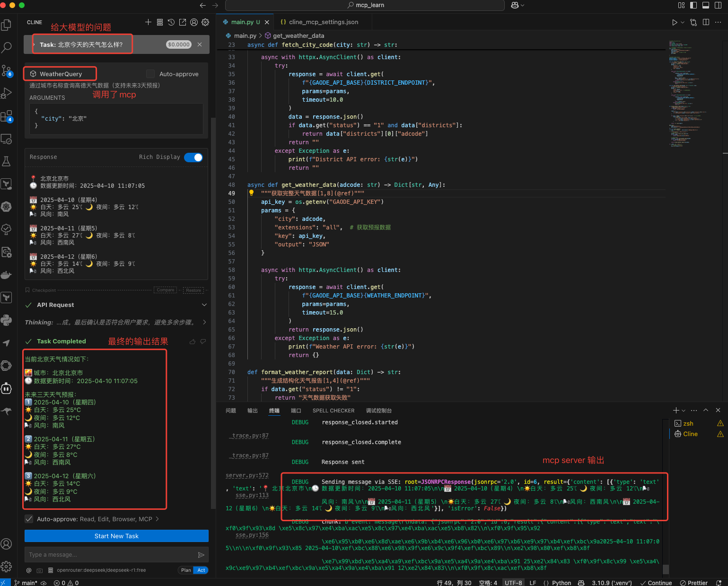Open the Explorer view in activity bar

click(x=7, y=25)
